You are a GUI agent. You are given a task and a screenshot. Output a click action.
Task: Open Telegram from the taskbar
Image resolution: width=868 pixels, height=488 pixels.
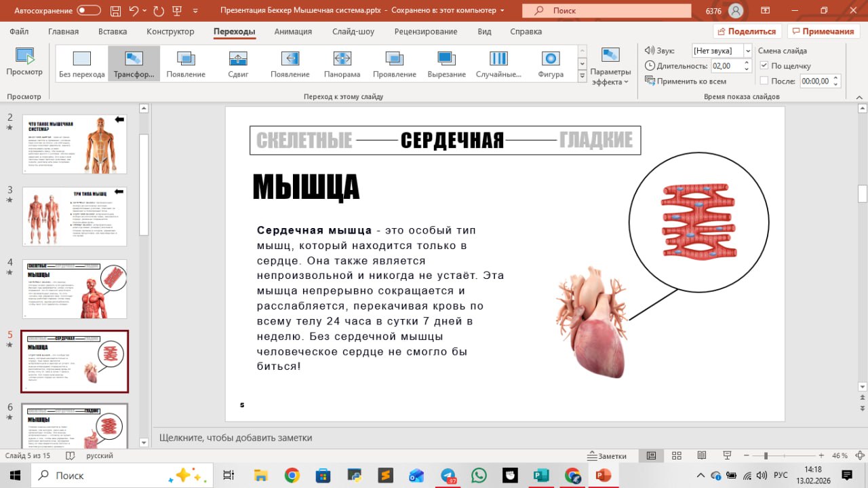[x=448, y=476]
